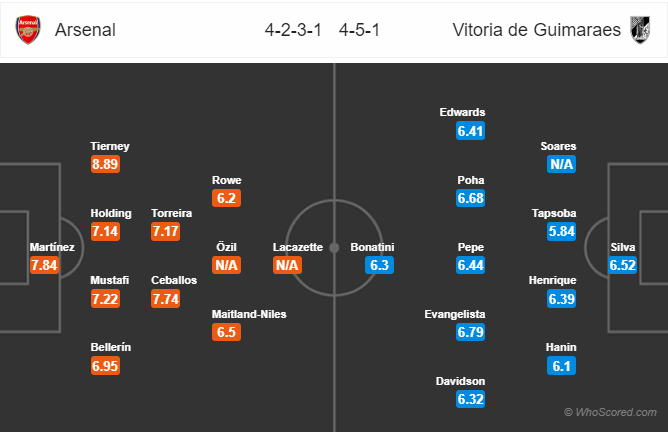Click the Tapsoba player name
Image resolution: width=668 pixels, height=432 pixels.
[554, 213]
